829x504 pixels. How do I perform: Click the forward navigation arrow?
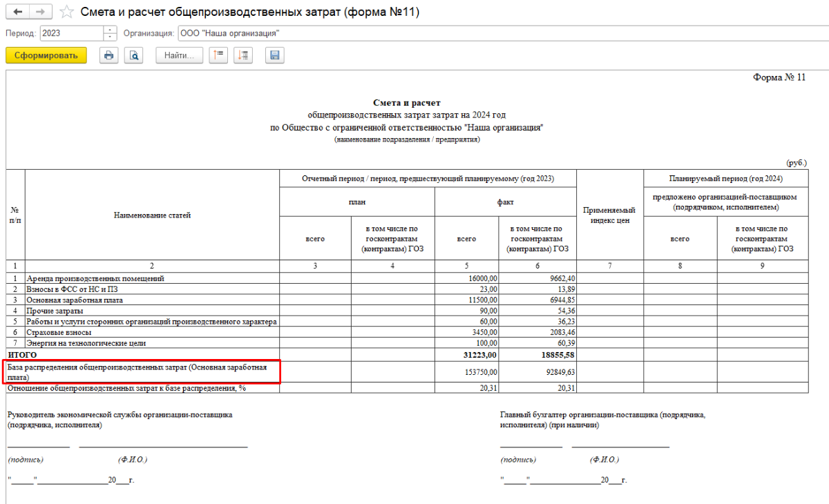40,12
